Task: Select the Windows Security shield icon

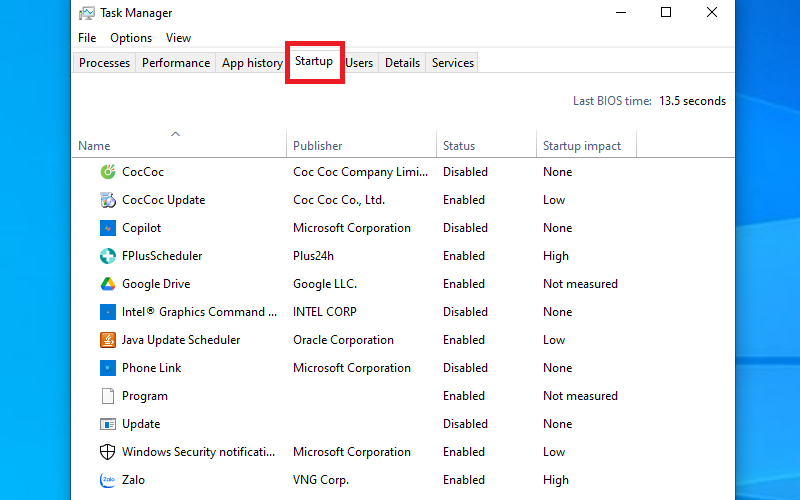Action: [108, 452]
